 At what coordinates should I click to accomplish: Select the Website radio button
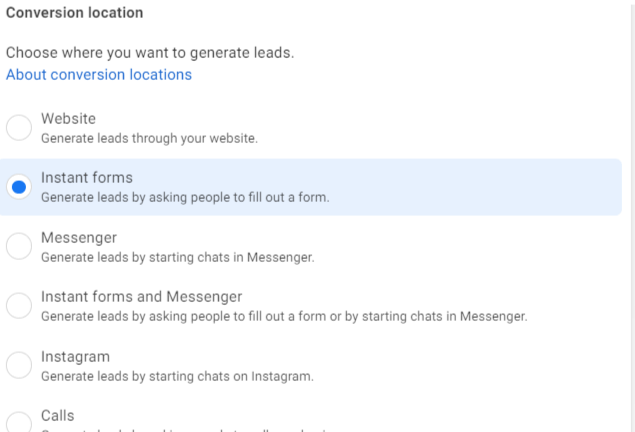tap(19, 128)
